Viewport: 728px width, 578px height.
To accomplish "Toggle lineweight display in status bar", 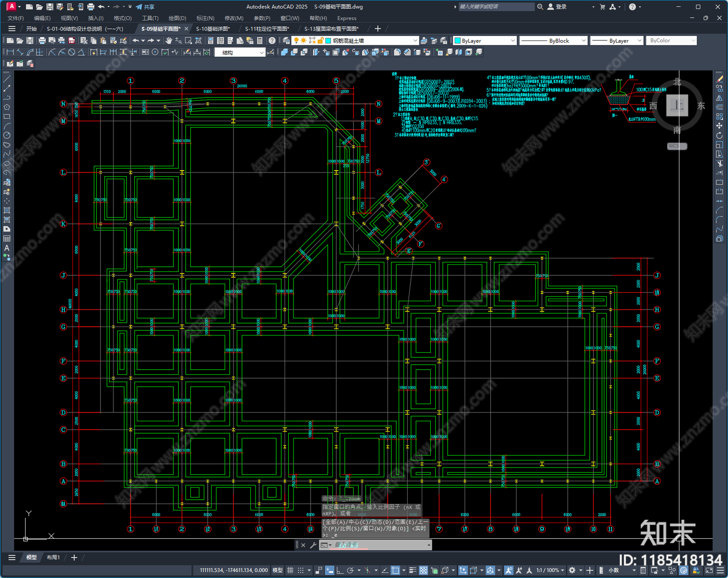I will pos(413,570).
